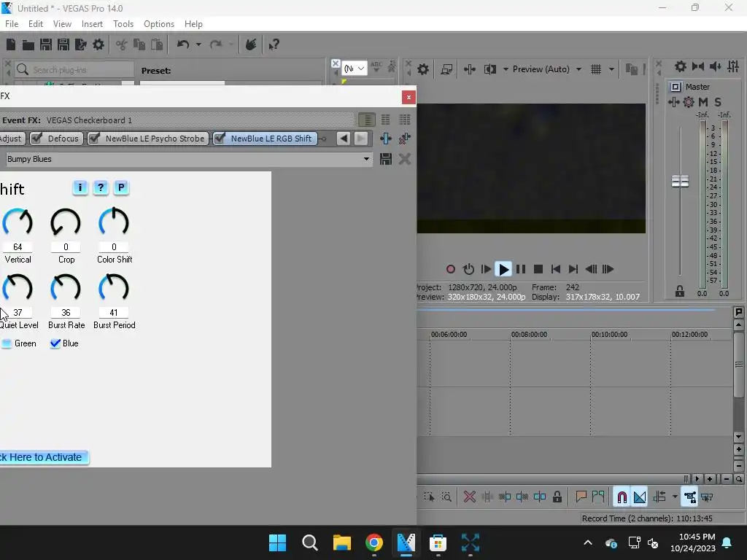Open video preview properties gear
The image size is (747, 560).
point(423,69)
